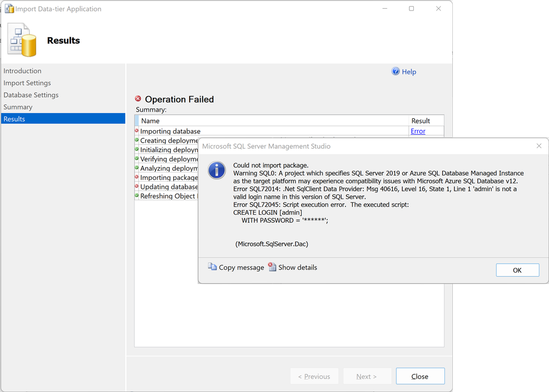Click the disabled Next button

[367, 376]
